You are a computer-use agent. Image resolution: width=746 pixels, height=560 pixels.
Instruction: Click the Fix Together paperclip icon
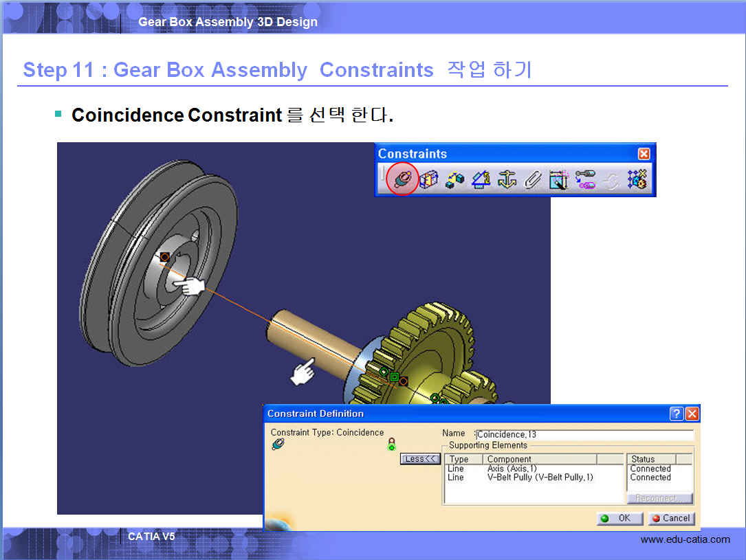click(533, 180)
